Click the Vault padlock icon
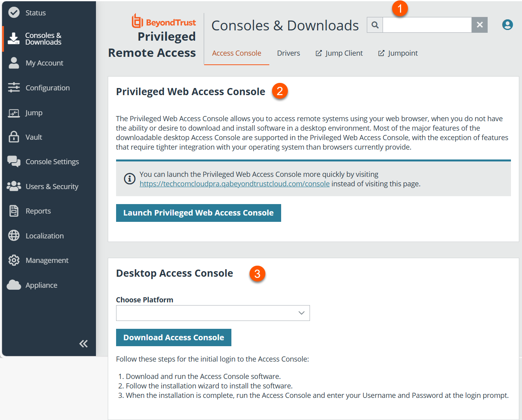The image size is (522, 420). (x=14, y=137)
